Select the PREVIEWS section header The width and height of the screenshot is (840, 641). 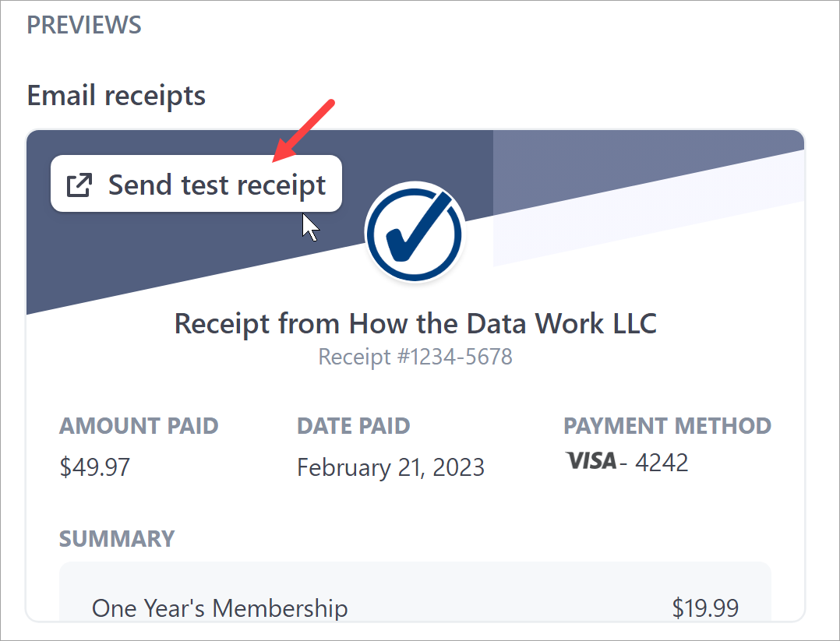pyautogui.click(x=84, y=25)
